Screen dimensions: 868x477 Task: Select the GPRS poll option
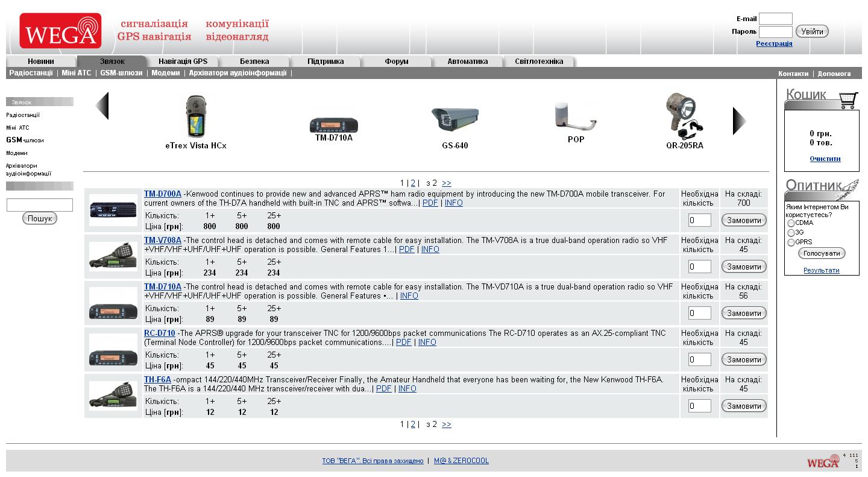tap(791, 242)
